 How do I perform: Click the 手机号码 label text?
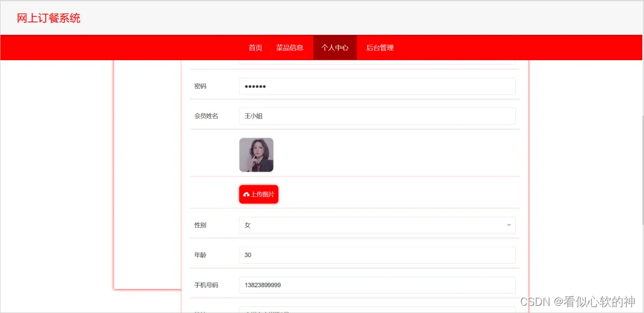tap(206, 285)
